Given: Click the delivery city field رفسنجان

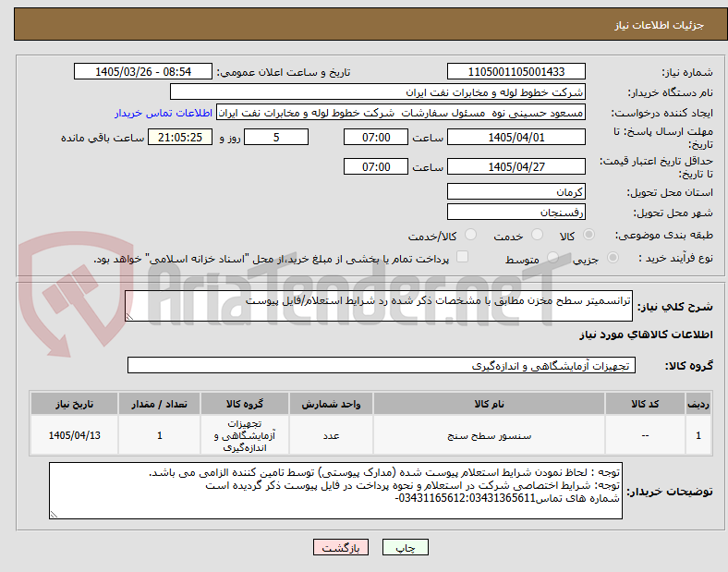Looking at the screenshot, I should point(516,212).
